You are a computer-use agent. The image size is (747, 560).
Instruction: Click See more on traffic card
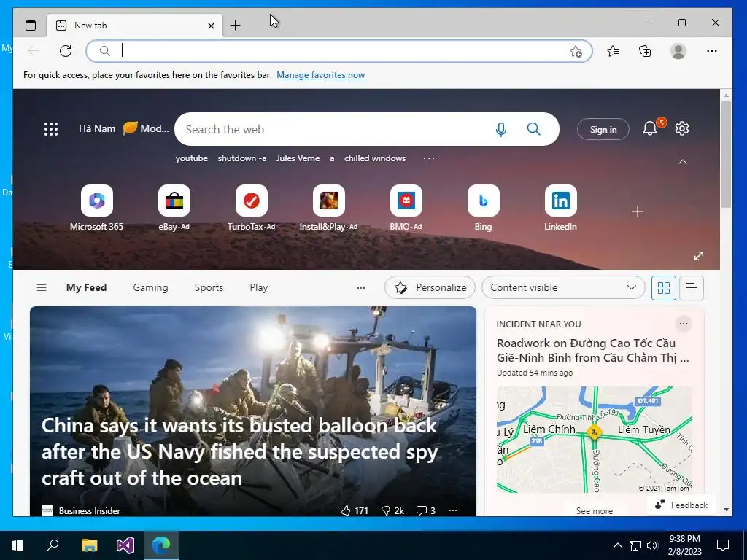coord(594,511)
